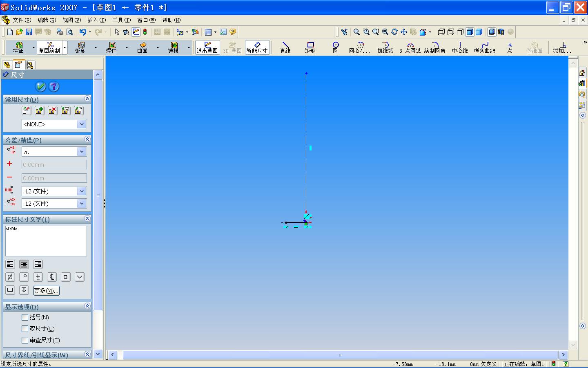Viewport: 588px width, 368px height.
Task: Select the 绘制圆角 sketch fillet tool
Action: click(435, 47)
